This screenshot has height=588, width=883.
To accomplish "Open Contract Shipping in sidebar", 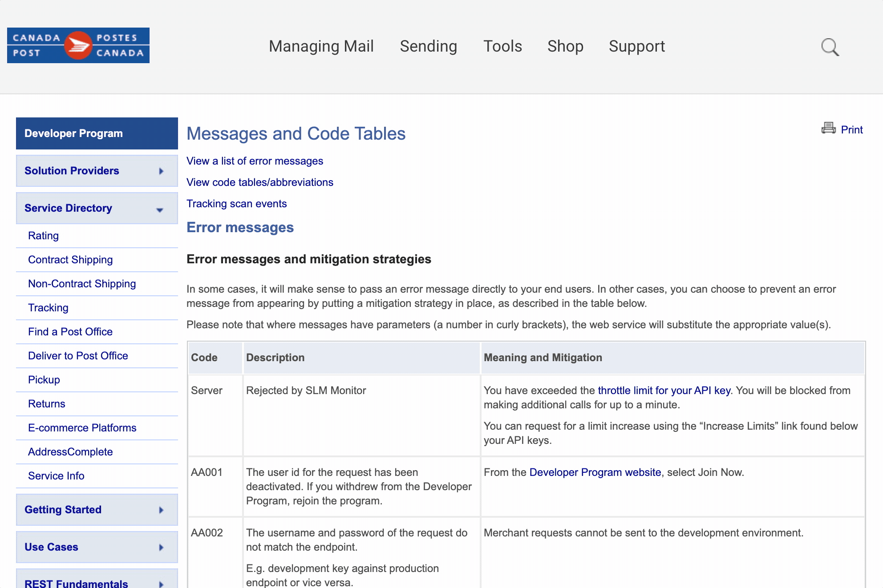I will pos(70,260).
